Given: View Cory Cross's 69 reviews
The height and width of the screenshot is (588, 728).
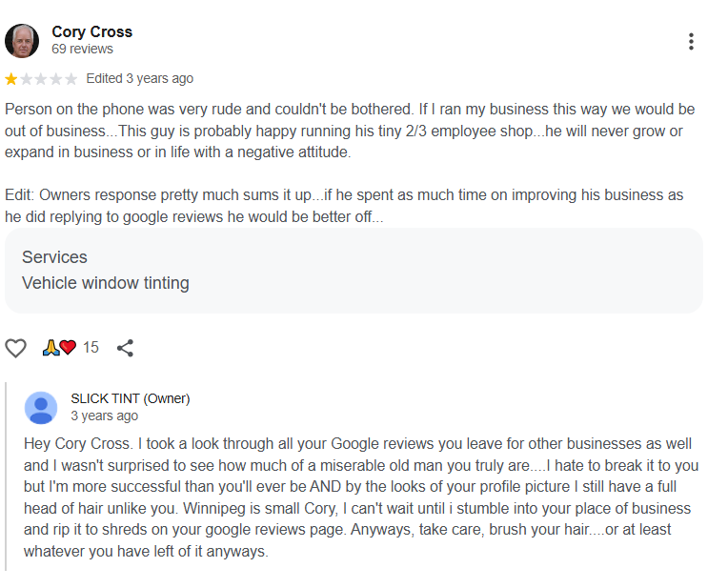Looking at the screenshot, I should (x=82, y=49).
